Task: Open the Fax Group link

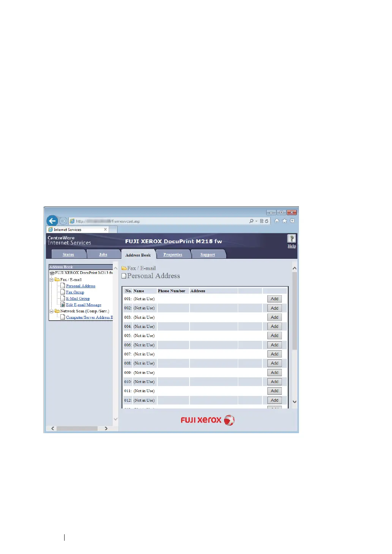Action: (75, 292)
